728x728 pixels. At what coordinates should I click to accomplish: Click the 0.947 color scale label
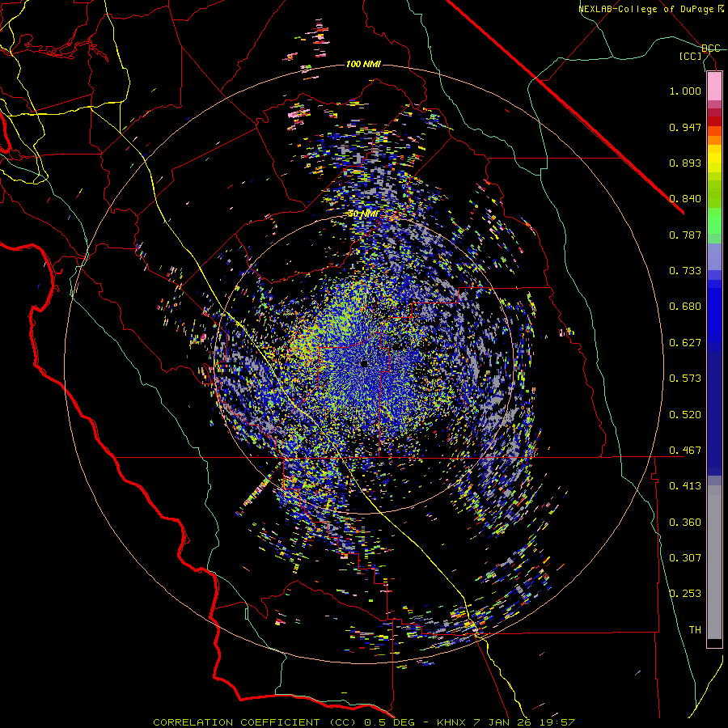point(685,127)
